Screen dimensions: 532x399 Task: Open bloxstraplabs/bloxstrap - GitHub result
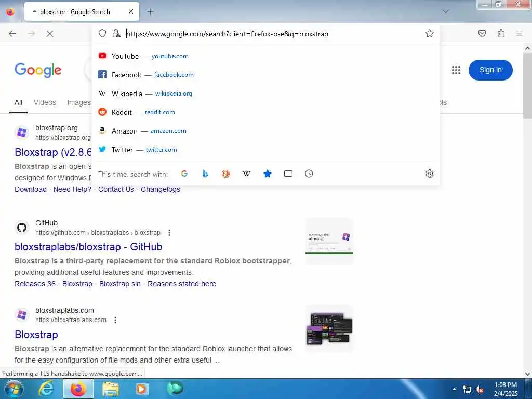pos(88,247)
